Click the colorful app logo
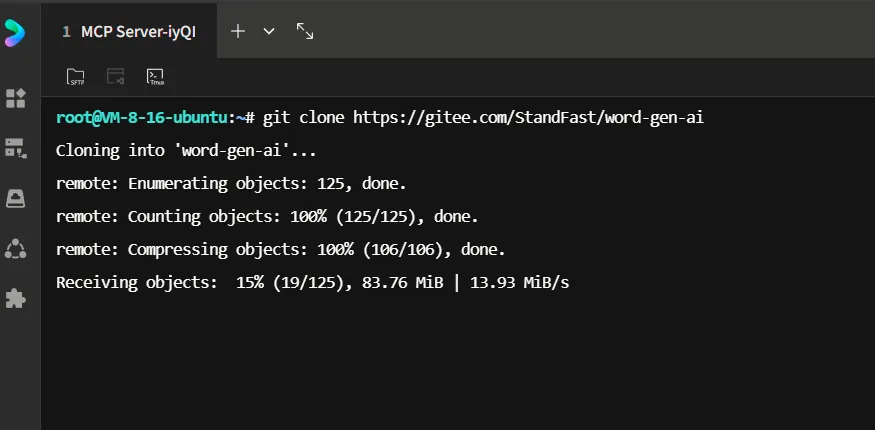The height and width of the screenshot is (430, 875). click(14, 32)
